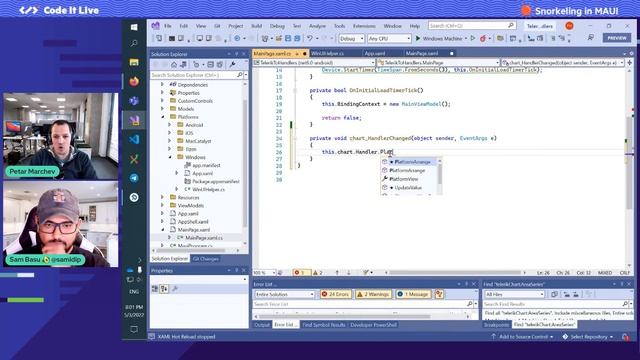Viewport: 640px width, 360px height.
Task: Click the Categorized icon in Properties panel
Action: coord(155,289)
